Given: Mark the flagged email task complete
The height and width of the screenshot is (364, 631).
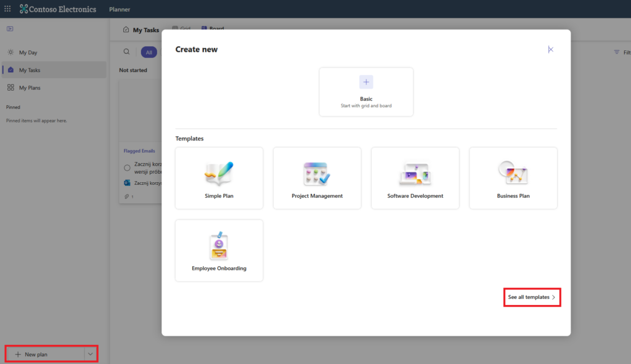Looking at the screenshot, I should coord(127,168).
